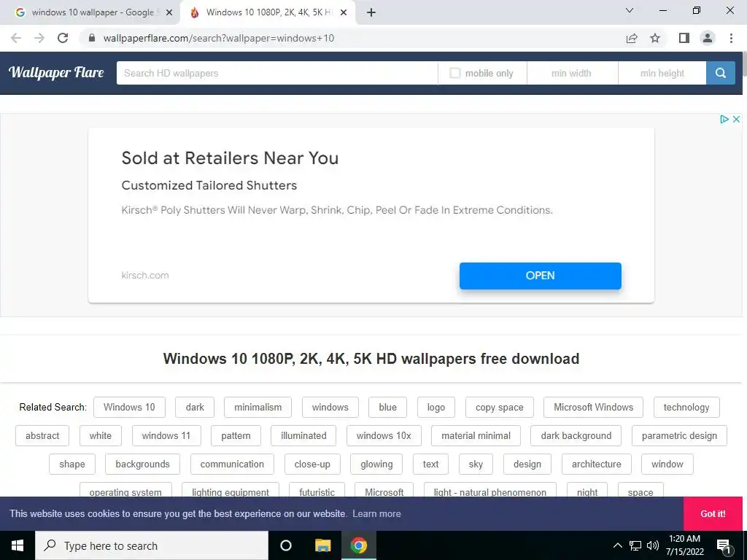Select the architecture tag

(597, 464)
